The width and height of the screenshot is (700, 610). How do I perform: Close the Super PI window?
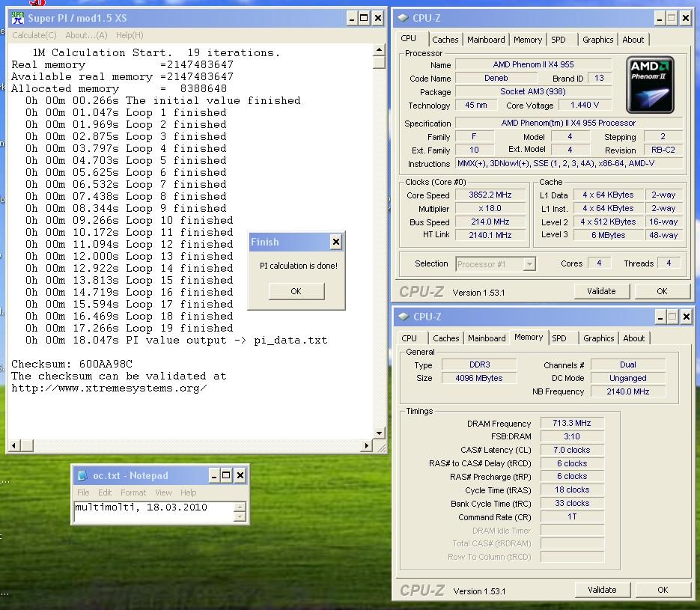pyautogui.click(x=377, y=18)
